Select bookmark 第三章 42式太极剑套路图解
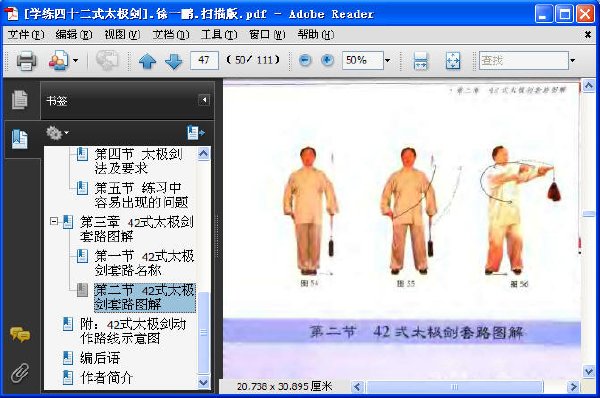The width and height of the screenshot is (600, 398). point(137,229)
